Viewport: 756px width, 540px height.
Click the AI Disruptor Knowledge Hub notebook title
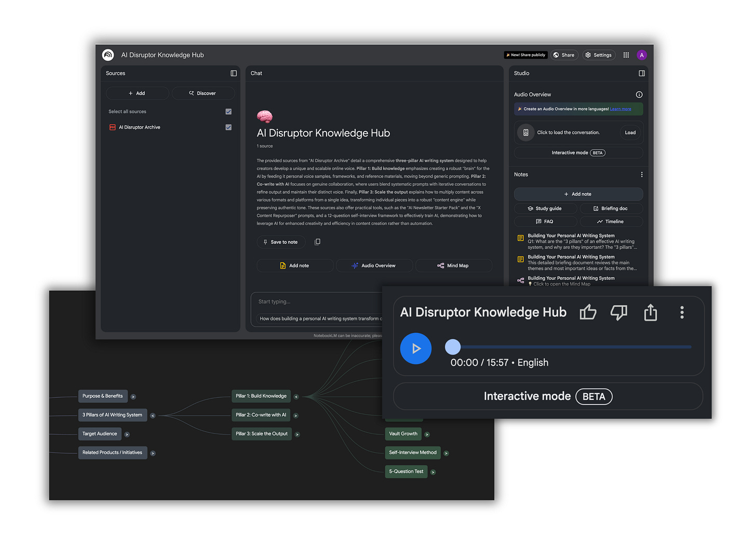point(163,55)
